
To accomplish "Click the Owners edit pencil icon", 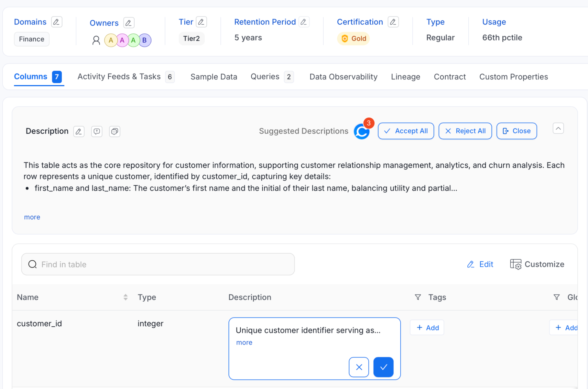I will (x=129, y=23).
